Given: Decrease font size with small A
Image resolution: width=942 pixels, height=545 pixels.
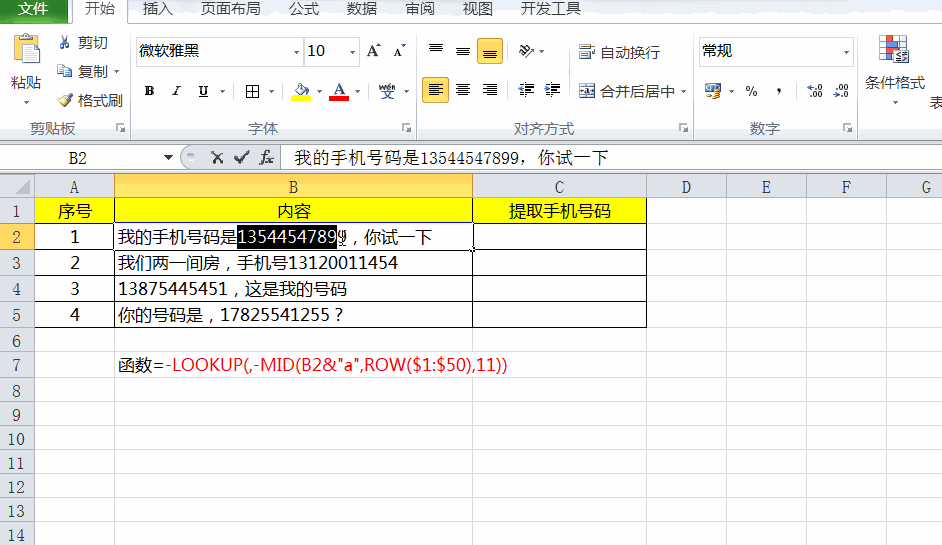Looking at the screenshot, I should click(x=399, y=51).
